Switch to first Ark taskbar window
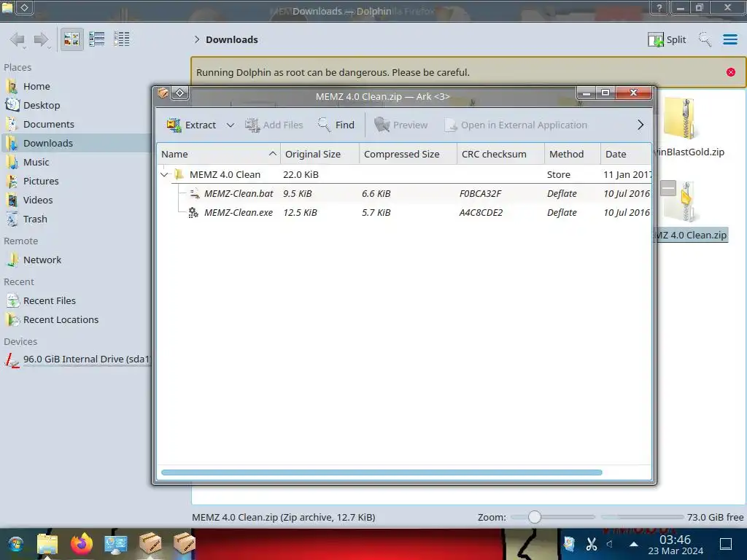Screen dimensions: 747x560 [150, 544]
